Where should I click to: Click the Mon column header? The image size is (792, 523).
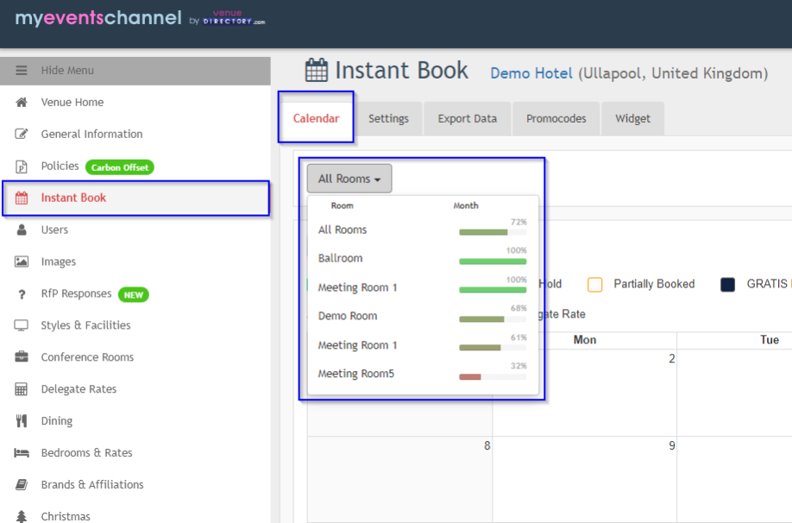pos(584,340)
